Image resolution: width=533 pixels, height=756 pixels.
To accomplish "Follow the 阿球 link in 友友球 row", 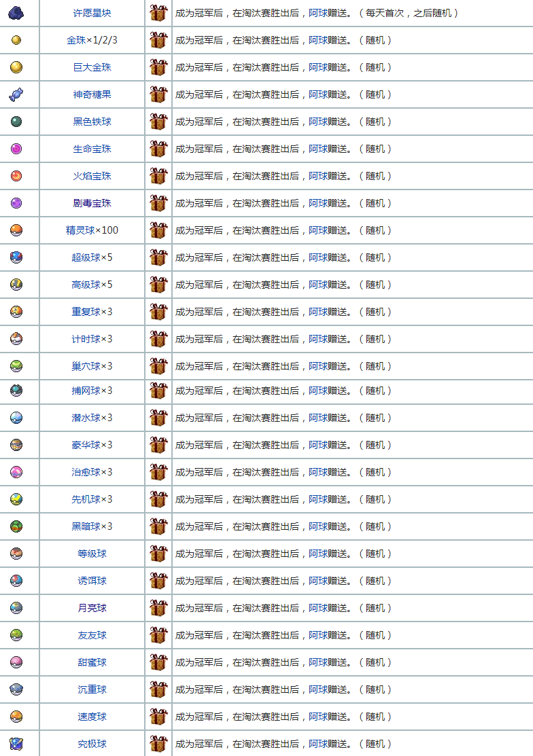I will pos(318,635).
